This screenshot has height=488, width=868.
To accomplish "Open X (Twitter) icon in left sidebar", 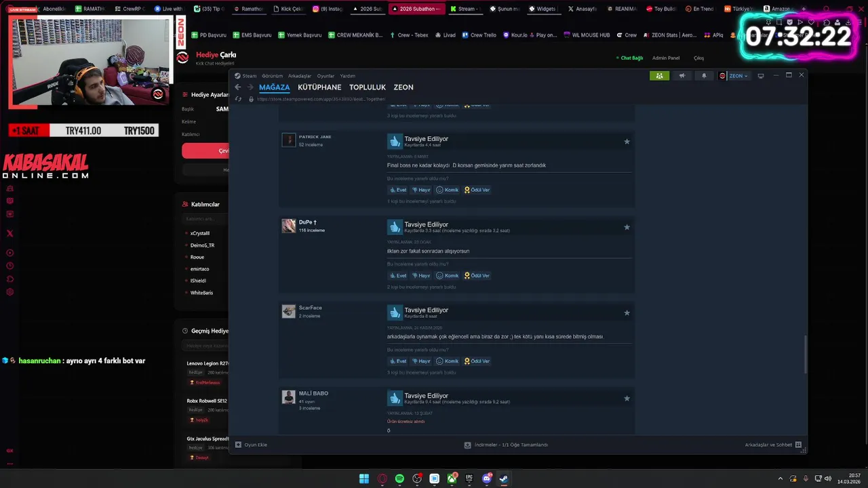I will click(9, 233).
